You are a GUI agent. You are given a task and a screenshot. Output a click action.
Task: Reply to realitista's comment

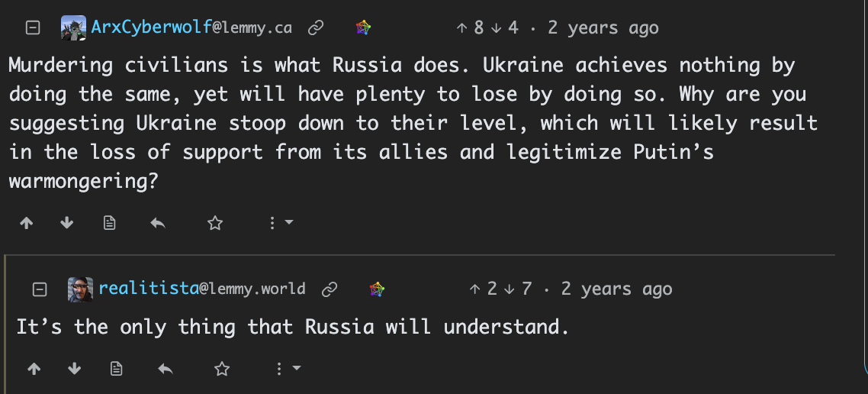click(165, 369)
